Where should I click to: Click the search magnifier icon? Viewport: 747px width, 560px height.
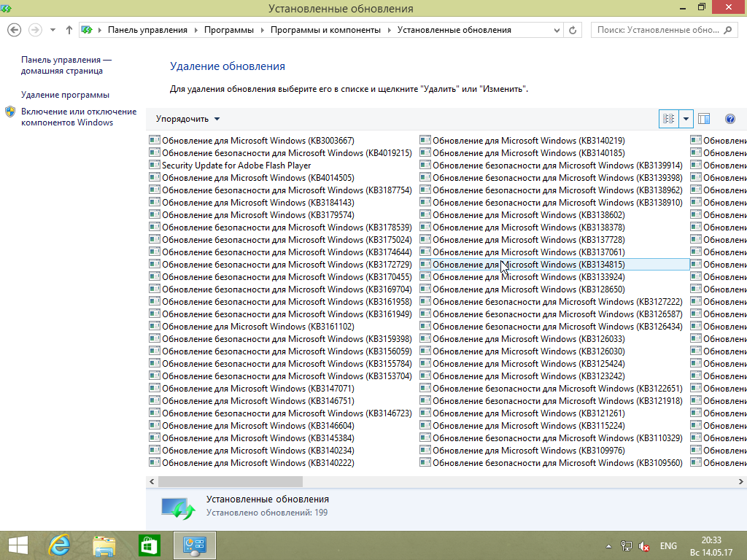coord(727,30)
